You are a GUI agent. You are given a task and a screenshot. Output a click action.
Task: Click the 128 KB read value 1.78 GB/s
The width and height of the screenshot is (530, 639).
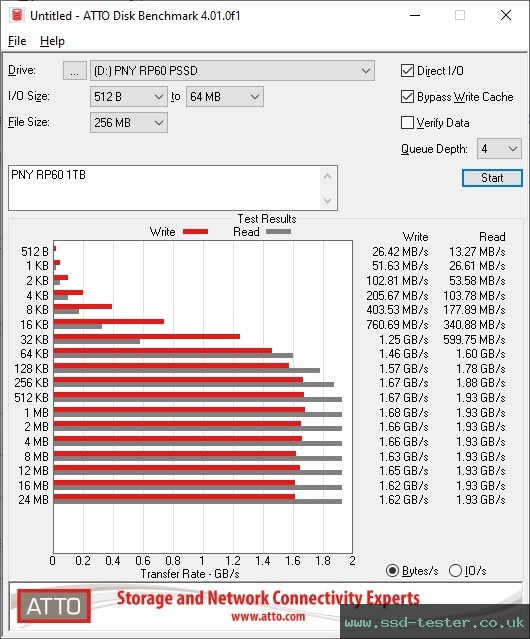click(481, 369)
